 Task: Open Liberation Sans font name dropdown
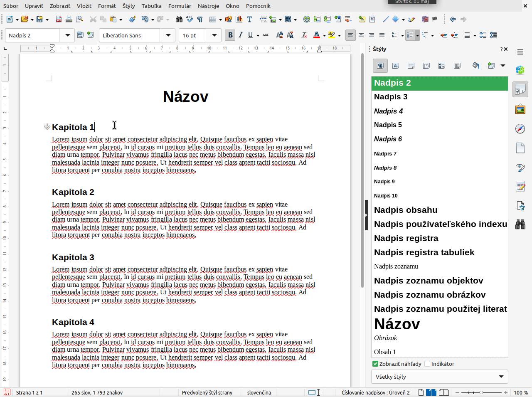168,35
